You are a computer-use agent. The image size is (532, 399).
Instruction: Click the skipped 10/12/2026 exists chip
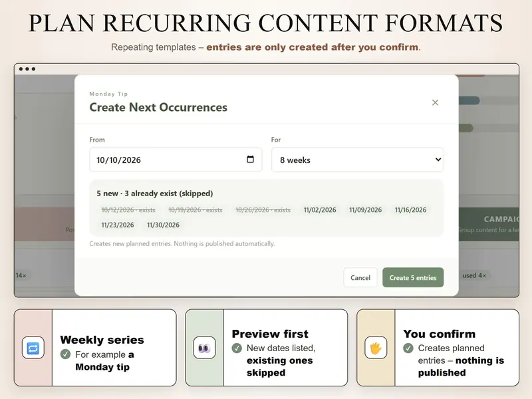pyautogui.click(x=128, y=210)
